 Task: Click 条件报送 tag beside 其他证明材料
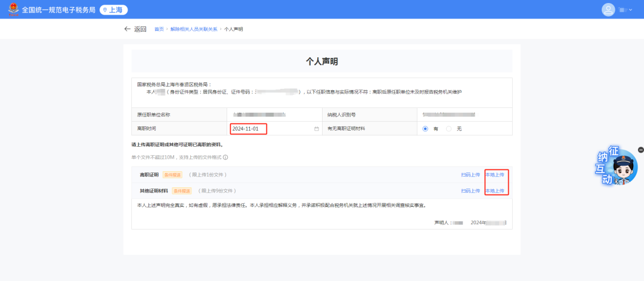click(x=181, y=191)
